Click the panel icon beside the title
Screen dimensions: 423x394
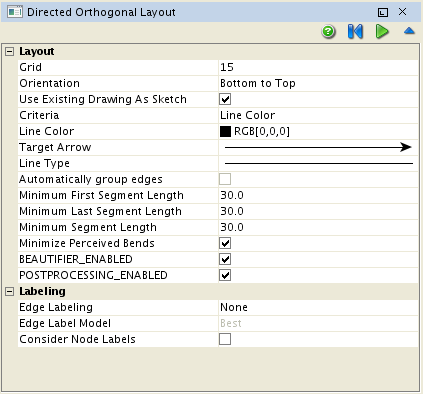[x=15, y=12]
